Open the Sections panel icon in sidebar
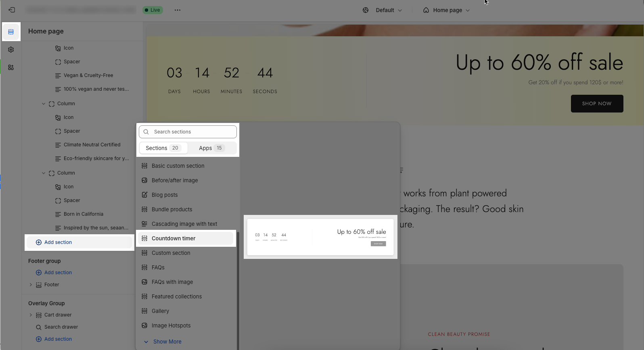644x350 pixels. 11,32
